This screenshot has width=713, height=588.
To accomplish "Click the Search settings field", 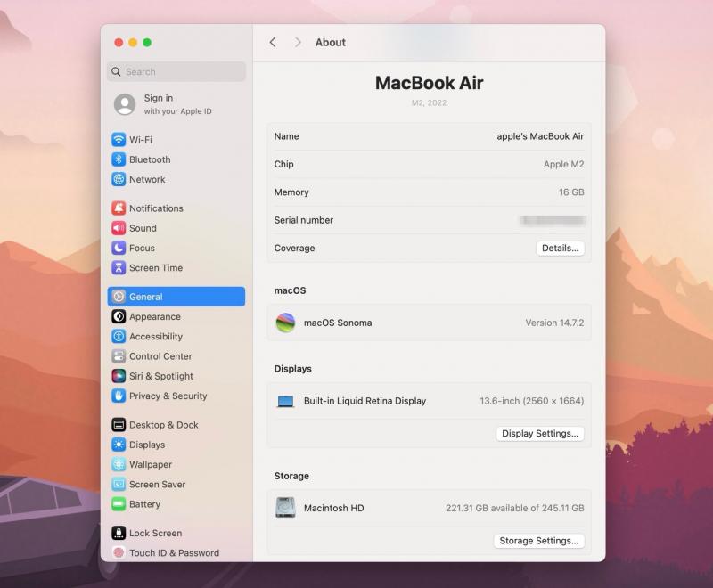I will 176,72.
